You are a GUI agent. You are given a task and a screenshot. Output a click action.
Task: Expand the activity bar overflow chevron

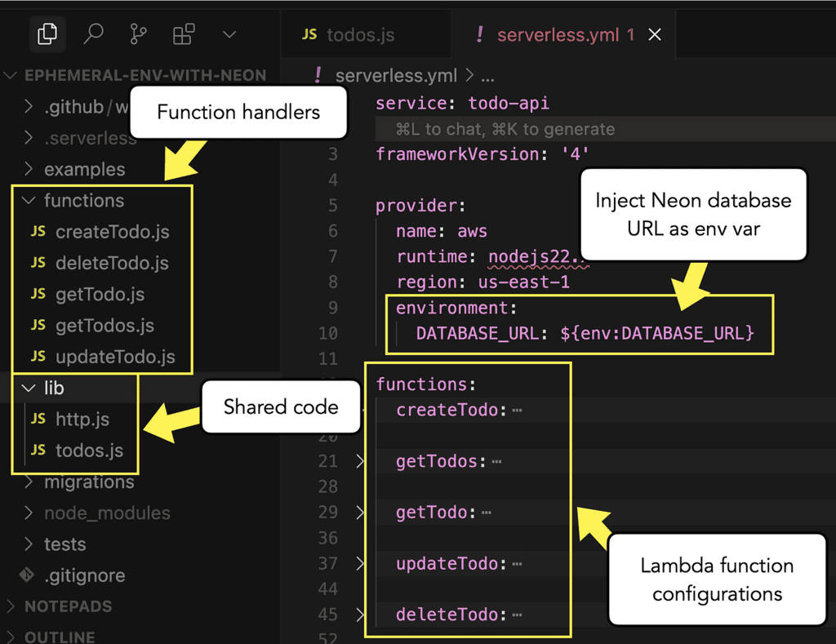click(x=229, y=34)
